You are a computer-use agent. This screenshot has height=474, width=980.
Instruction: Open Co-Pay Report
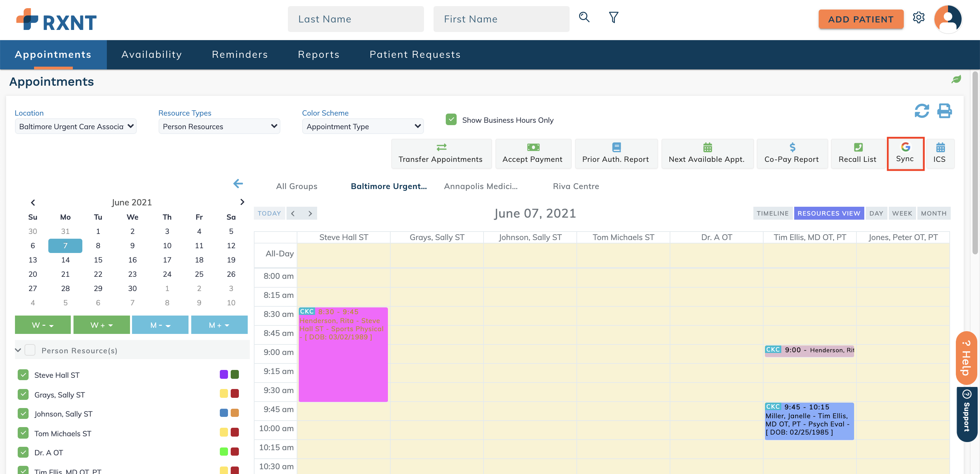[792, 154]
